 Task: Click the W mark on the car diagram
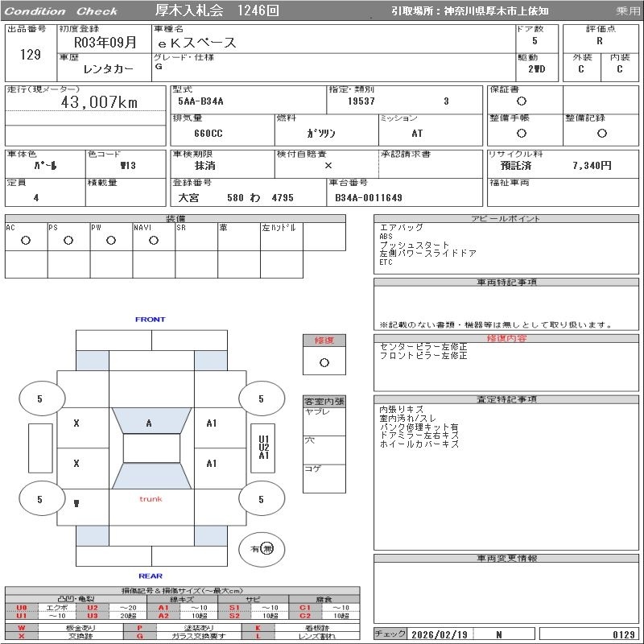pos(76,502)
